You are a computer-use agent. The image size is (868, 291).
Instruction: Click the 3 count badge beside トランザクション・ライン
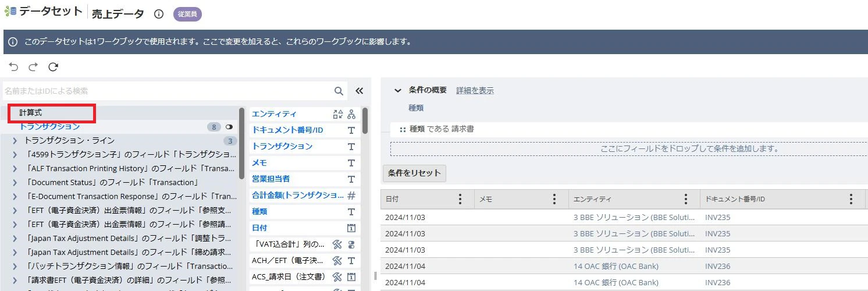[230, 141]
